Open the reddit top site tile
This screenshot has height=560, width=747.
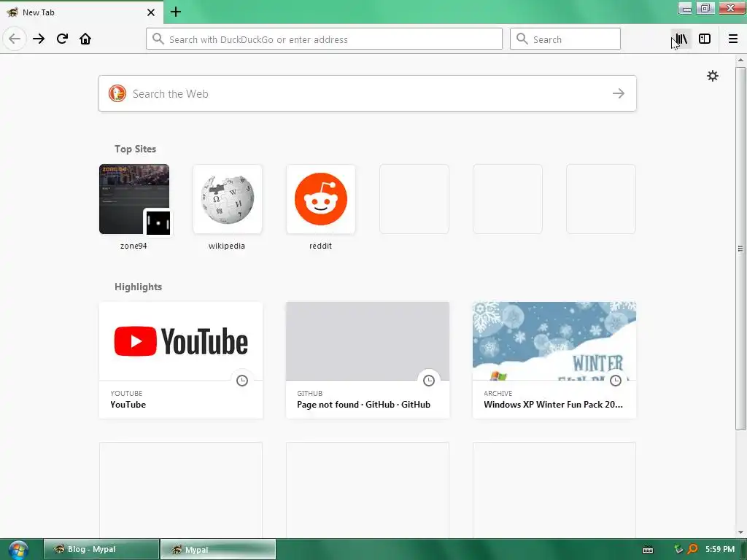(321, 199)
